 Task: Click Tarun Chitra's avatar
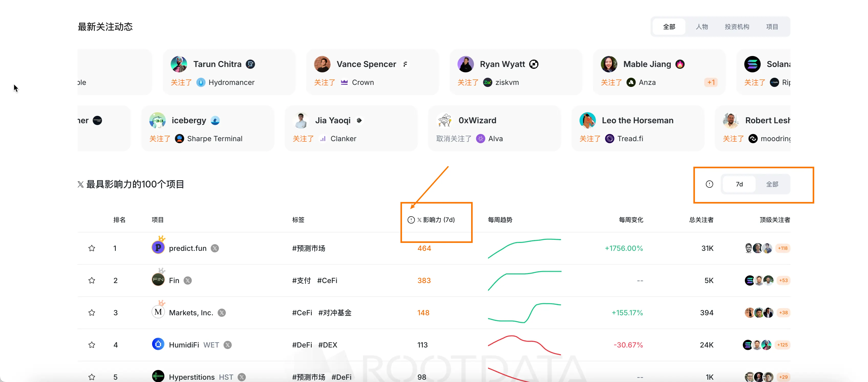(179, 64)
